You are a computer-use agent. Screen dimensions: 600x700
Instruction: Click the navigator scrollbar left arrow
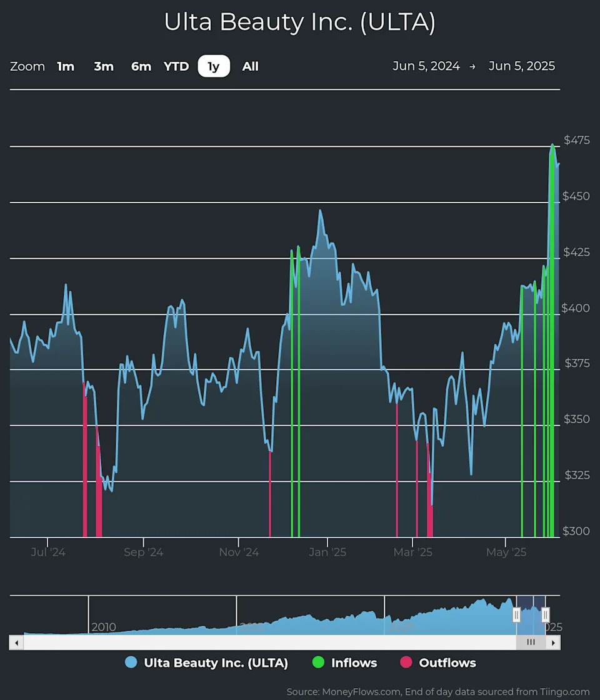pyautogui.click(x=16, y=643)
